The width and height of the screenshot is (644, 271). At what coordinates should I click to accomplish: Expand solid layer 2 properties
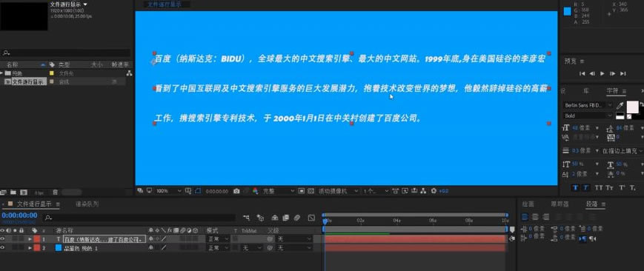point(30,248)
